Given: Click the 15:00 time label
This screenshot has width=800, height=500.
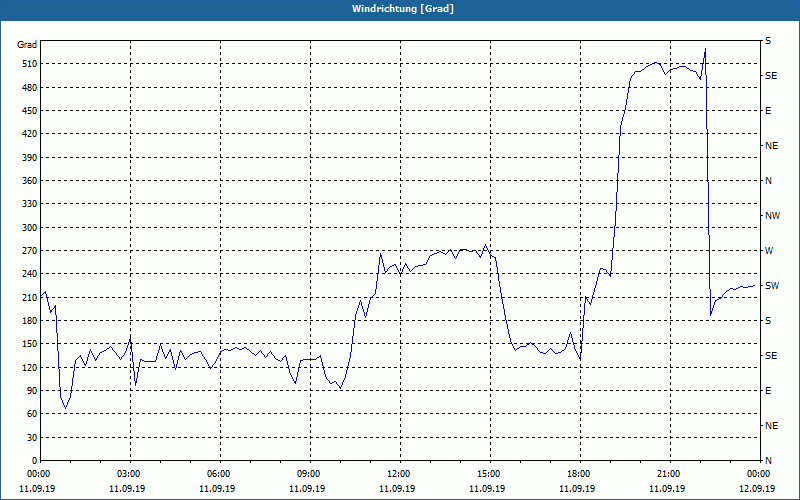Looking at the screenshot, I should coord(490,473).
